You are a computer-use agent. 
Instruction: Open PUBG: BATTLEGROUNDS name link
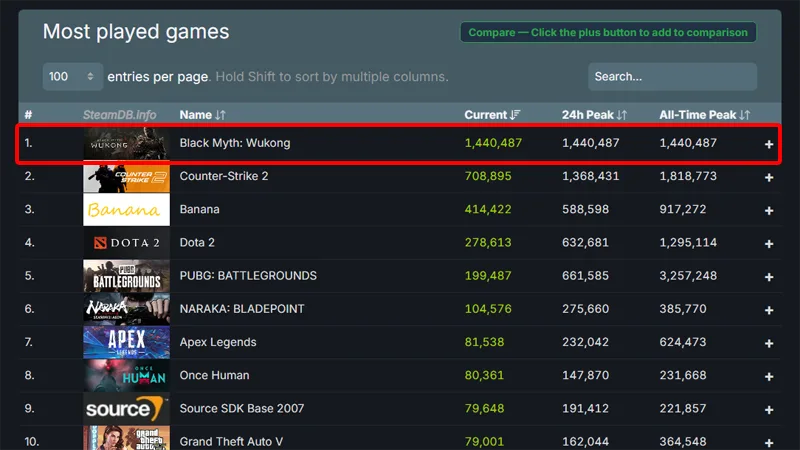[x=248, y=276]
